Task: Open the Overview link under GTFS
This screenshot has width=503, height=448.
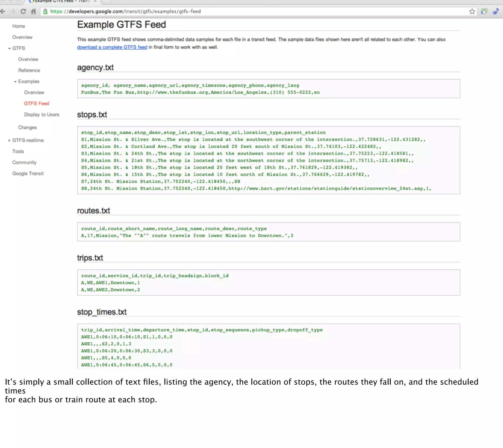Action: 28,59
